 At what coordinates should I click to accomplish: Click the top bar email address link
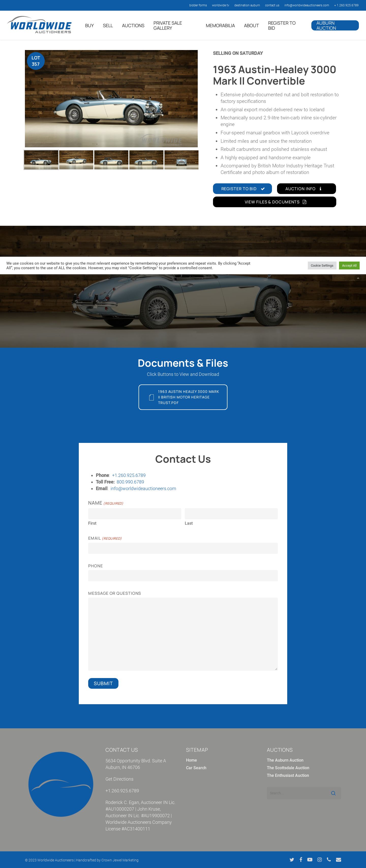pyautogui.click(x=307, y=5)
